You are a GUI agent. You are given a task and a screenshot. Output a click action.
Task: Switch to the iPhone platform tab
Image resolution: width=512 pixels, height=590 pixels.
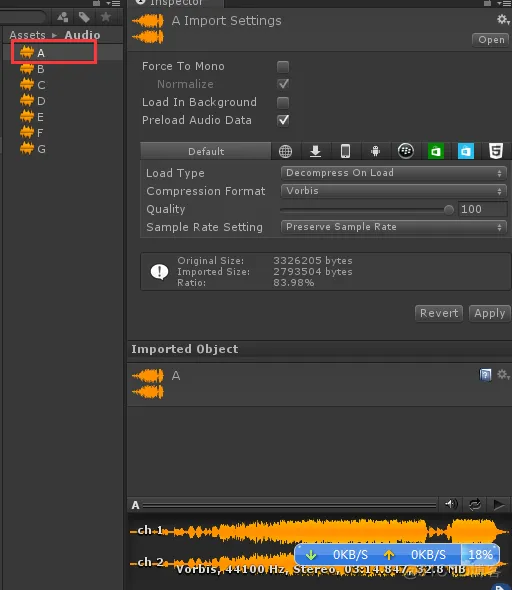tap(345, 151)
